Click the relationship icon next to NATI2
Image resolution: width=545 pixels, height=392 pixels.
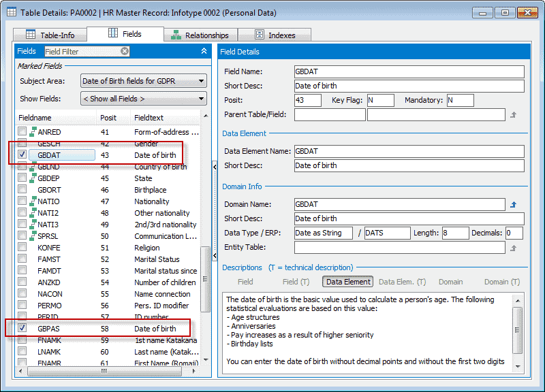33,213
